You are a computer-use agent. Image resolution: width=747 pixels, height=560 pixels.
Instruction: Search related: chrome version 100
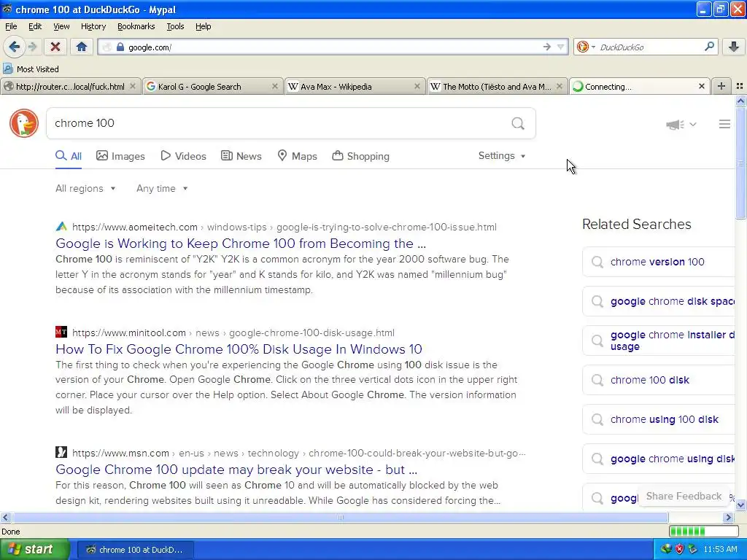[659, 262]
